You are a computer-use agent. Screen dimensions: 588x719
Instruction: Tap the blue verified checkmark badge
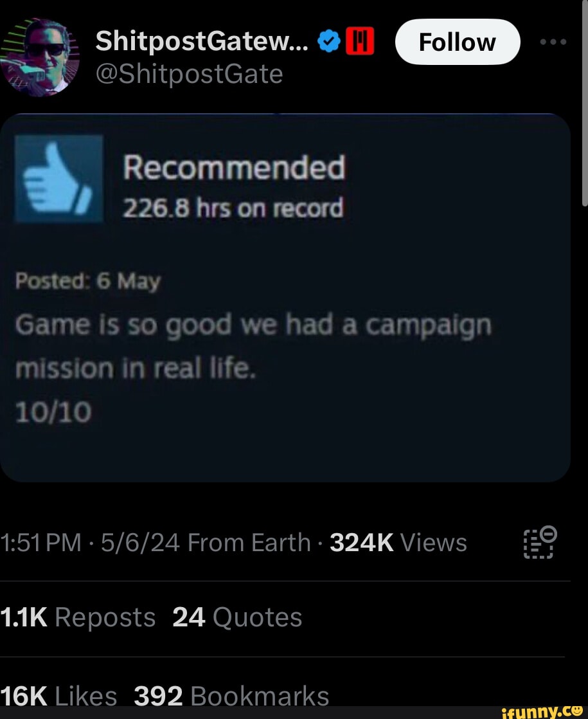tap(329, 41)
